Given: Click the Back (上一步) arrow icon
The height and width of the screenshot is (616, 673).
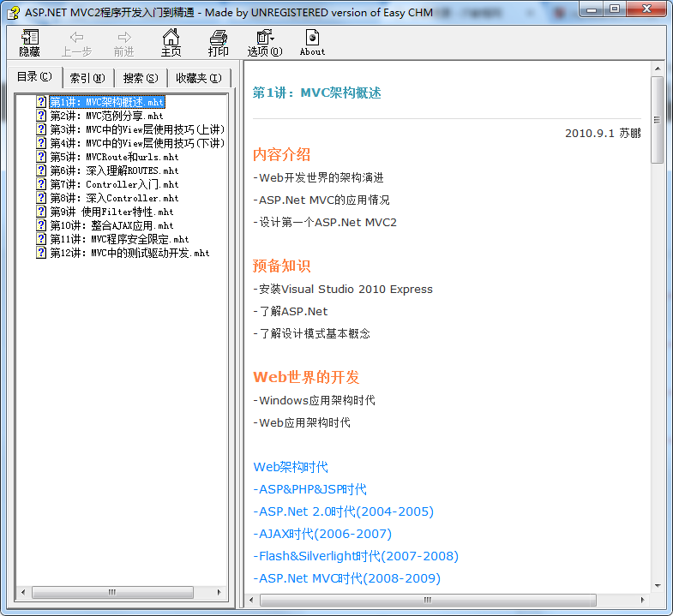Looking at the screenshot, I should point(76,41).
